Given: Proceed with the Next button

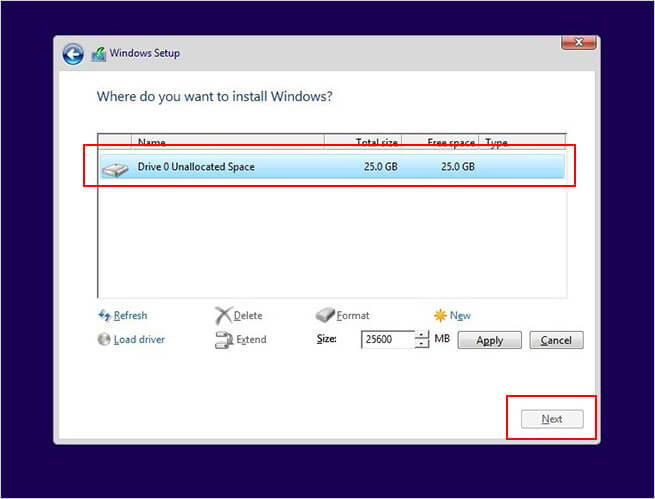Looking at the screenshot, I should coord(552,419).
